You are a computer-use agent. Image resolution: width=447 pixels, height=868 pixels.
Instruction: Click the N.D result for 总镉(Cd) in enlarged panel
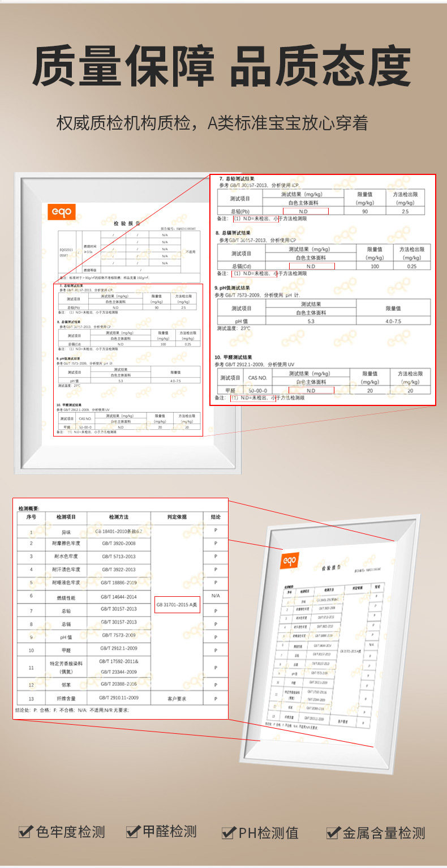tap(312, 266)
